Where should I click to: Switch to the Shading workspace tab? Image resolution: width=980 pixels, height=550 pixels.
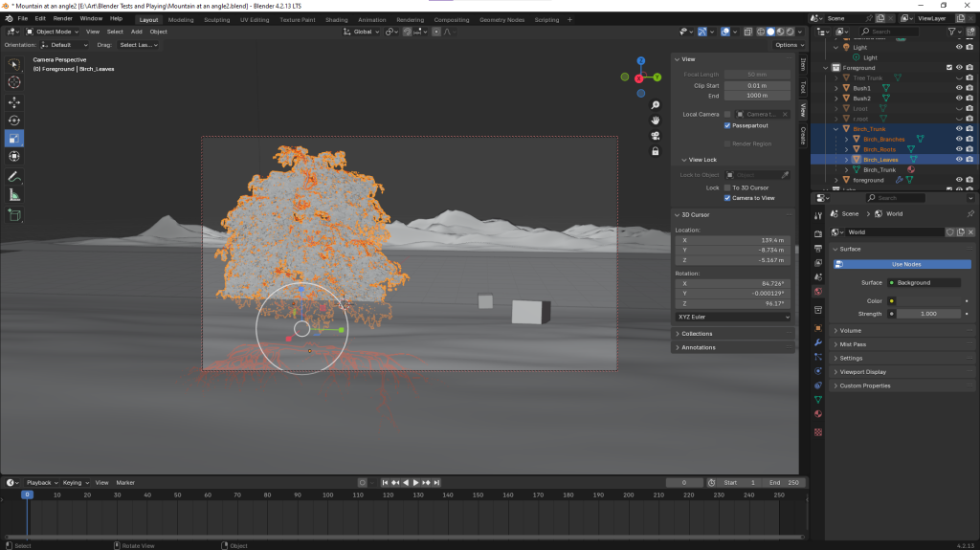click(x=336, y=20)
